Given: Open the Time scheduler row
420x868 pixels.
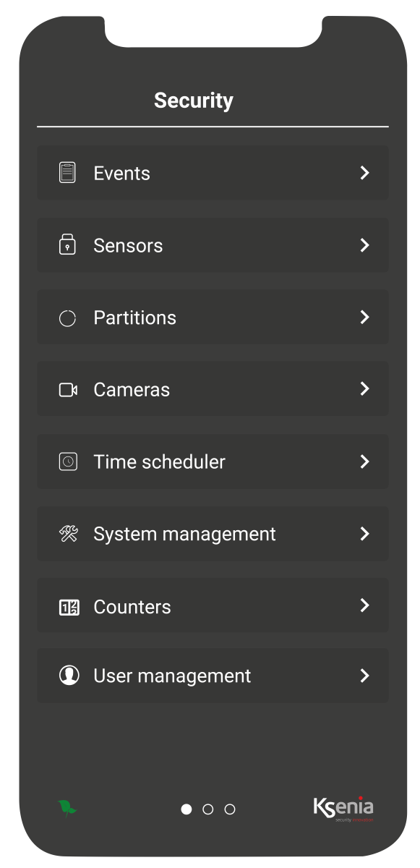Looking at the screenshot, I should tap(213, 461).
